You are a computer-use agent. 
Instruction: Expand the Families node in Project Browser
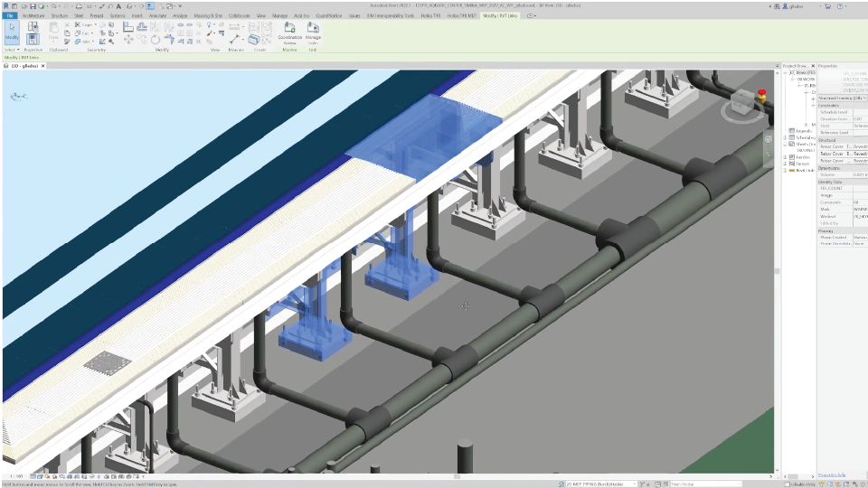785,156
